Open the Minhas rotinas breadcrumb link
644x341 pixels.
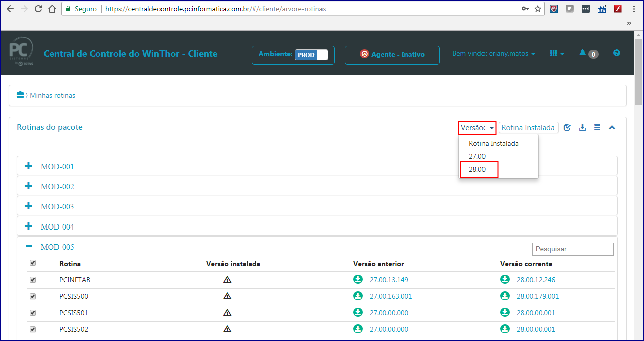[x=53, y=95]
